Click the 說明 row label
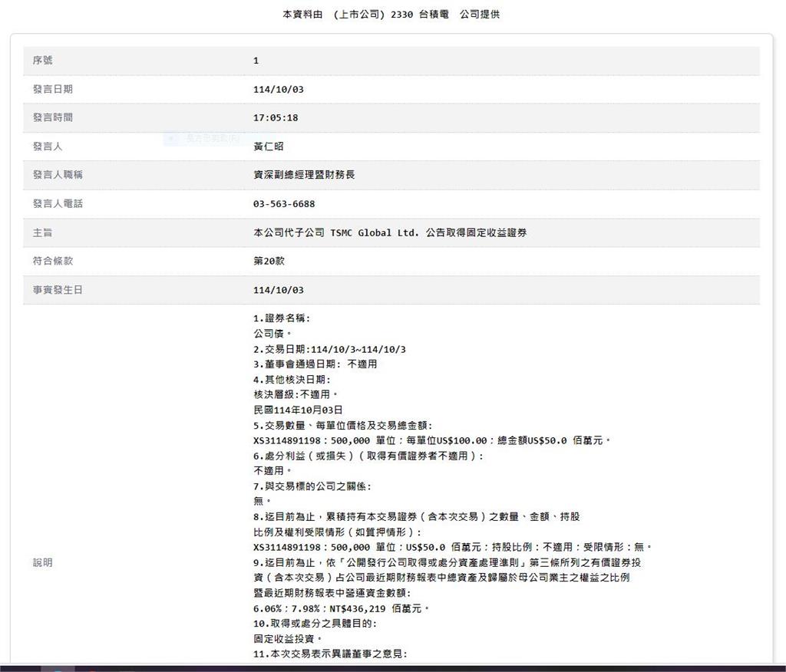 coord(43,562)
